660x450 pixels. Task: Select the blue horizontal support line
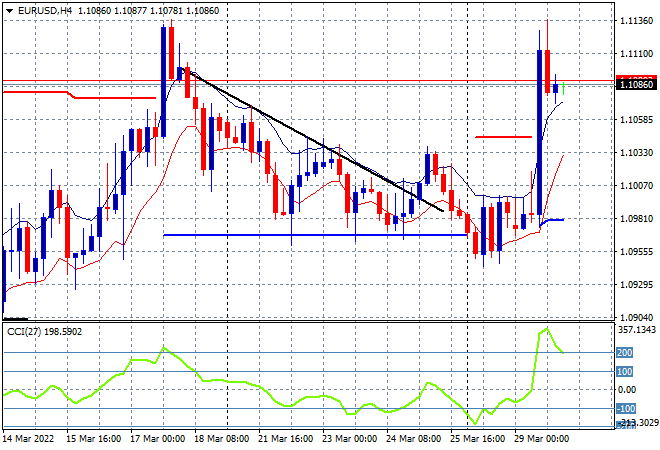click(315, 235)
